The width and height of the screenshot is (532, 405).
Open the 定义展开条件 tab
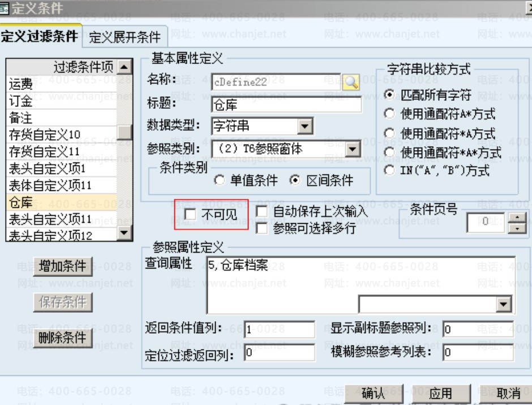click(125, 37)
